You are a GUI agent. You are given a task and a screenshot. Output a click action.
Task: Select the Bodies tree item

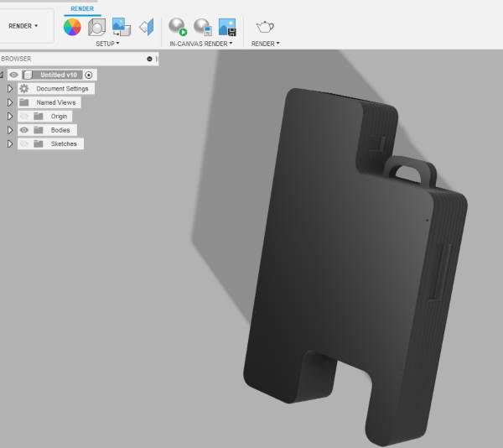pyautogui.click(x=60, y=130)
